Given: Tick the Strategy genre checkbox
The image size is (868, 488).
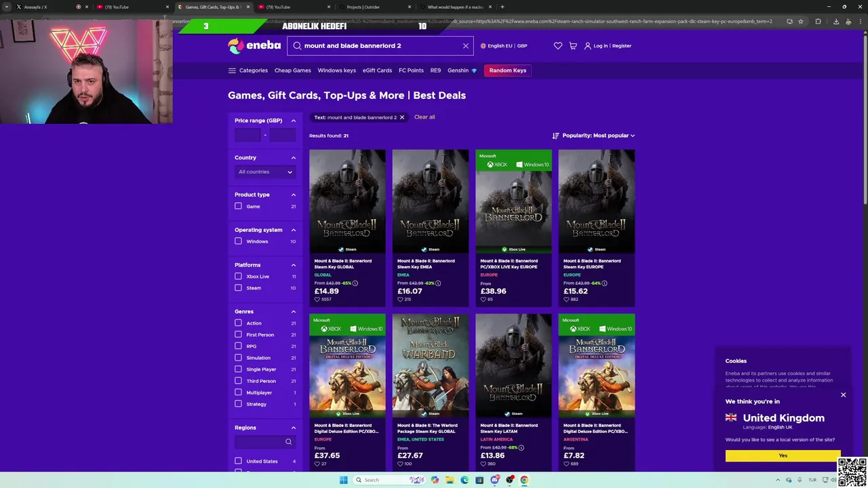Looking at the screenshot, I should click(x=238, y=404).
